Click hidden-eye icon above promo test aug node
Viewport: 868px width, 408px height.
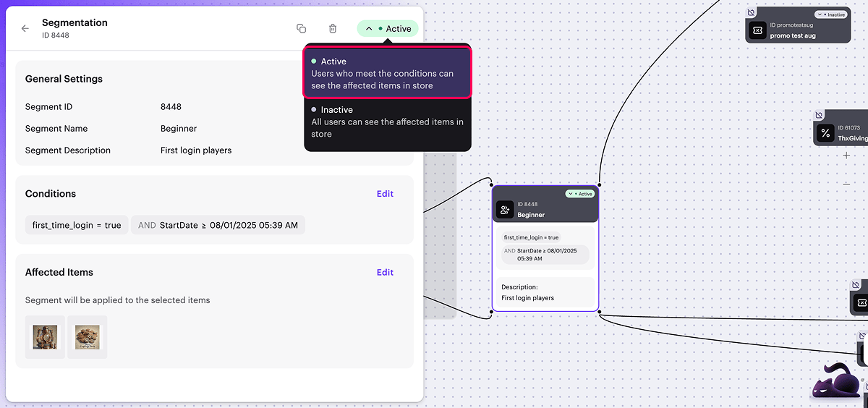click(x=752, y=13)
